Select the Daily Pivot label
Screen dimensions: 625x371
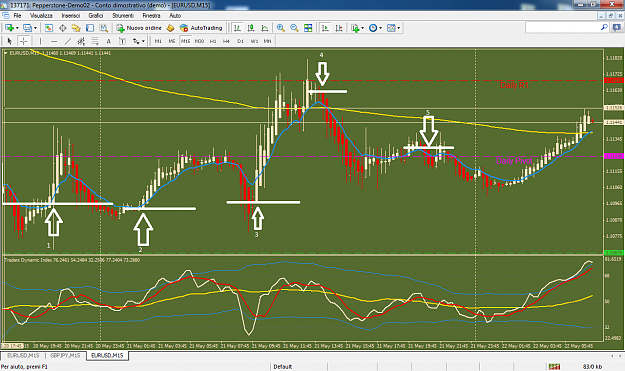514,161
